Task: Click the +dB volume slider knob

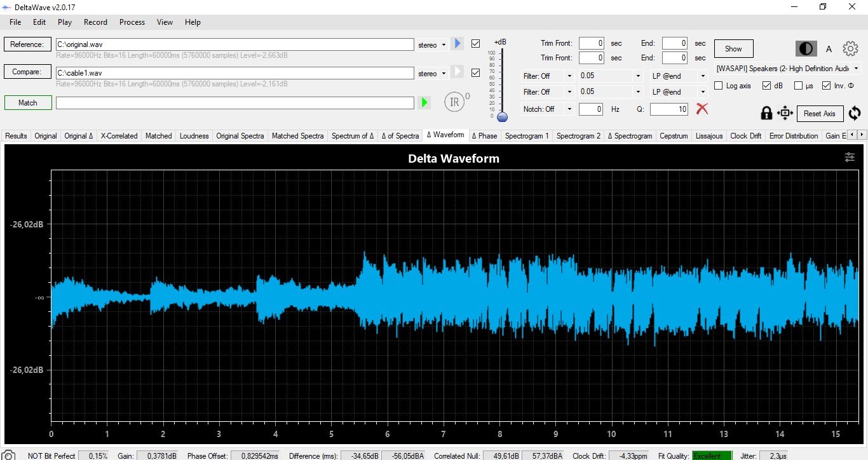Action: 503,117
